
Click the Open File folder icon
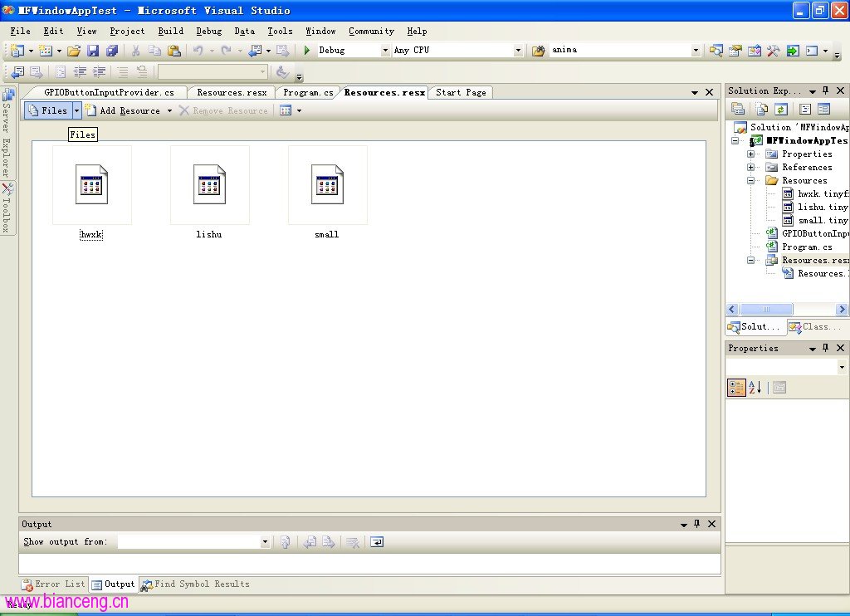(74, 51)
